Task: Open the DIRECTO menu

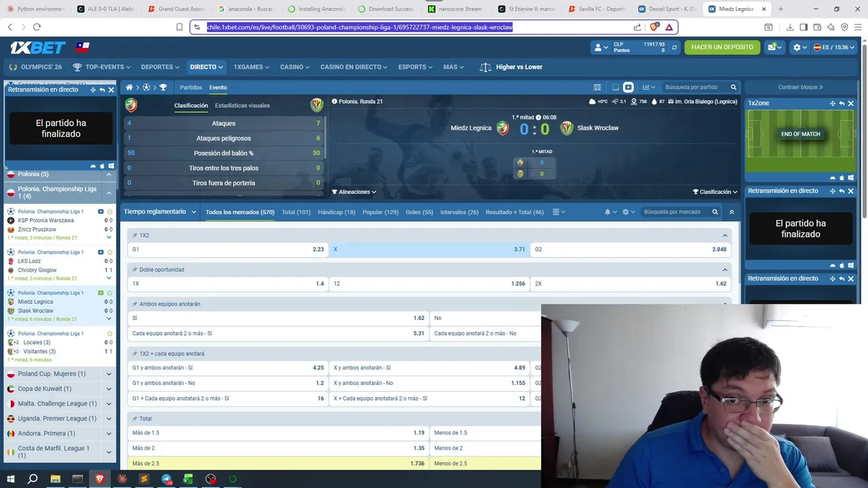Action: coord(206,67)
